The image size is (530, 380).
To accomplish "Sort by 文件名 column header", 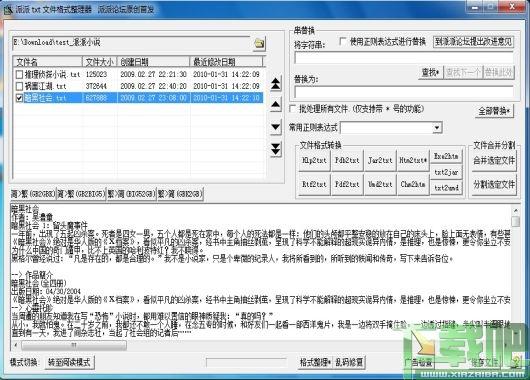I will point(48,62).
